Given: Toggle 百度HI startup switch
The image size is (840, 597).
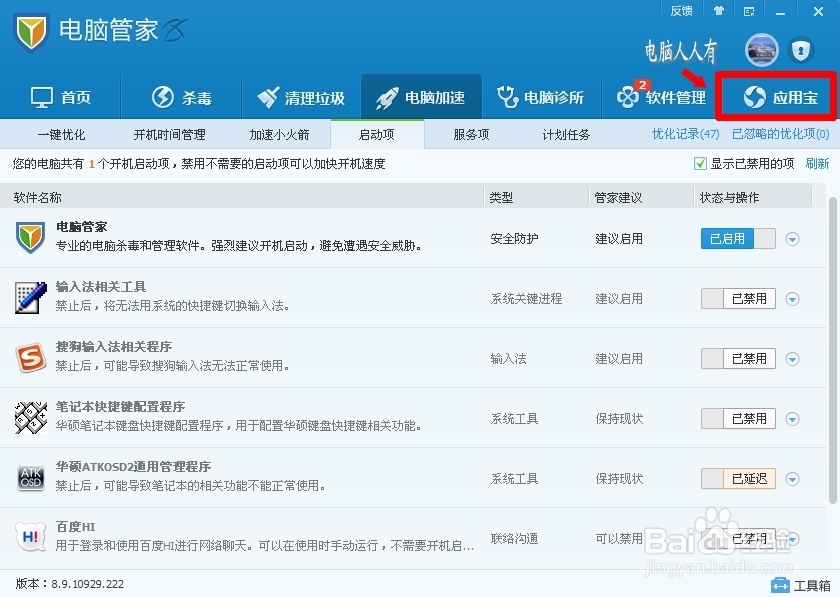Looking at the screenshot, I should pos(738,539).
